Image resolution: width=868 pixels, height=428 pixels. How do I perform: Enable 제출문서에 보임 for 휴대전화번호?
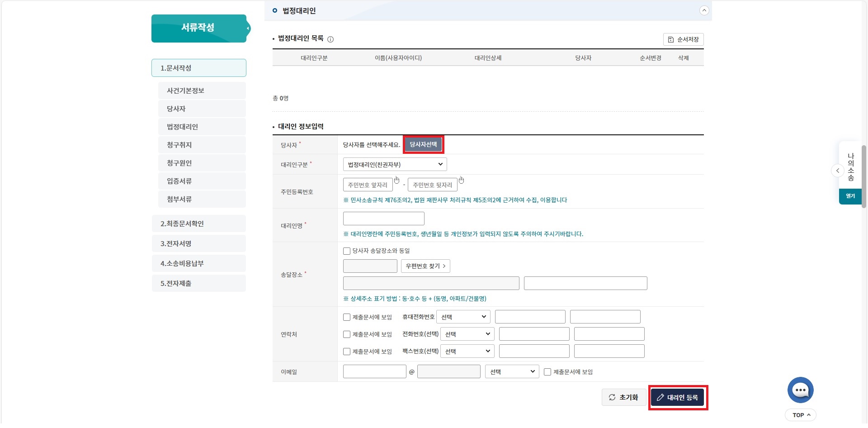coord(346,317)
